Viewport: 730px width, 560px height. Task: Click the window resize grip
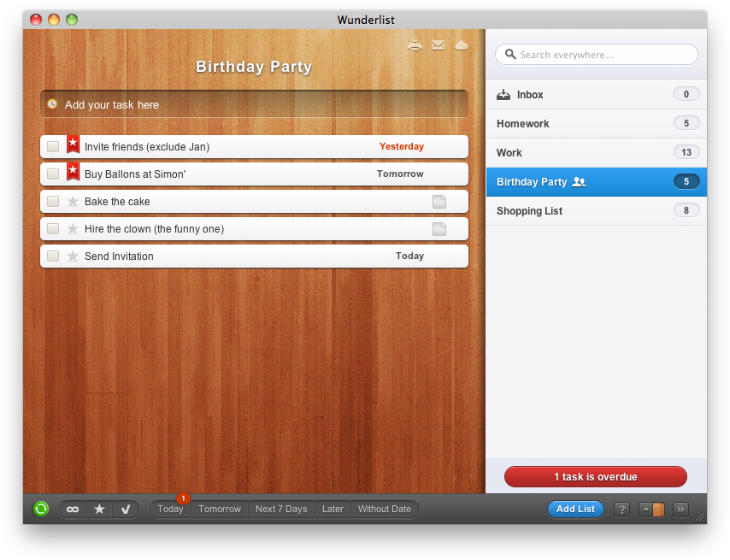click(700, 517)
